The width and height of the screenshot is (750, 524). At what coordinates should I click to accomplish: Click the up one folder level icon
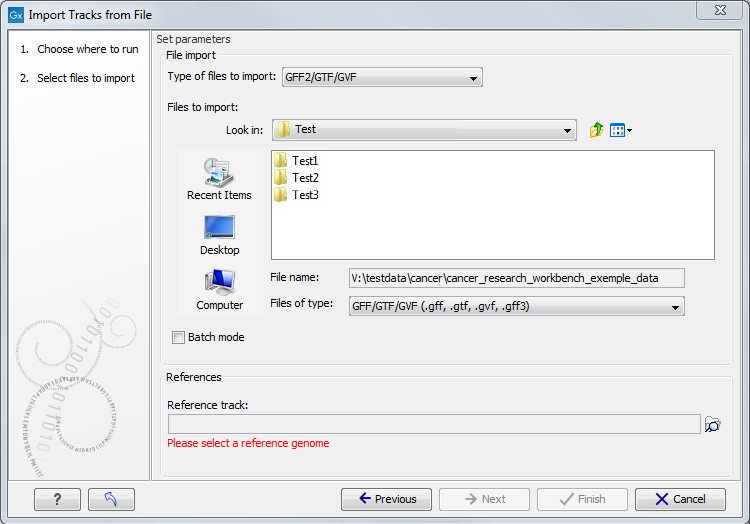[596, 130]
